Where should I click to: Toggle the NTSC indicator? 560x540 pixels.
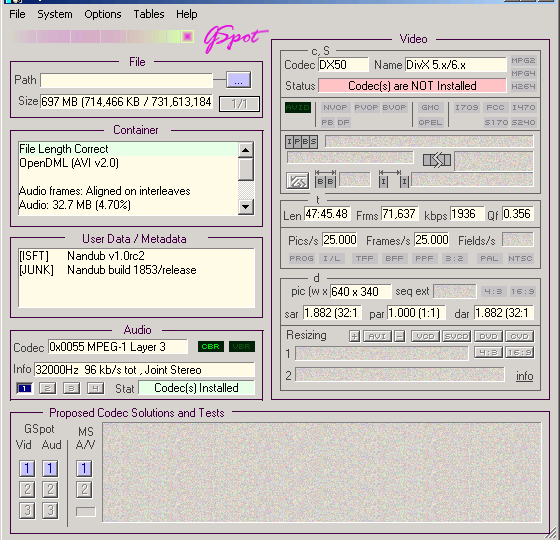520,258
